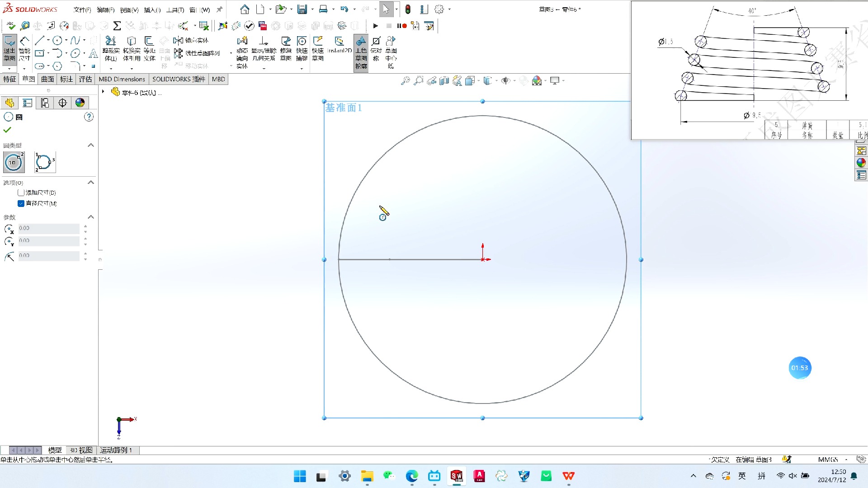Viewport: 868px width, 488px height.
Task: Open DisplayManager tab color ball
Action: (x=80, y=103)
